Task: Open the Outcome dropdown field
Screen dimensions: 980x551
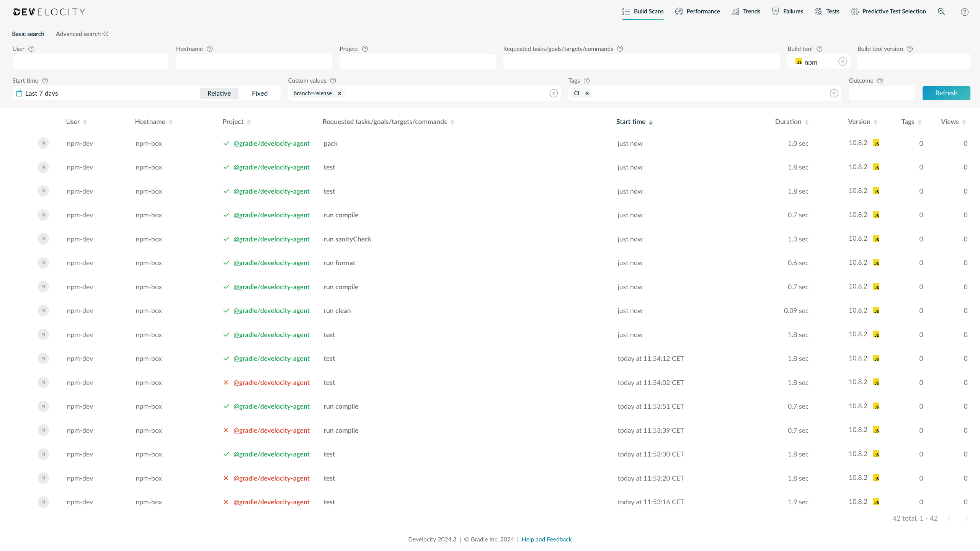Action: [x=882, y=93]
